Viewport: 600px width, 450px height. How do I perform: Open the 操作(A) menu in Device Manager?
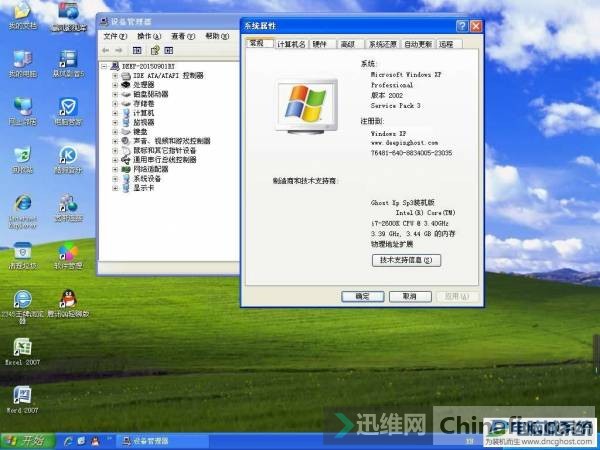pyautogui.click(x=149, y=36)
